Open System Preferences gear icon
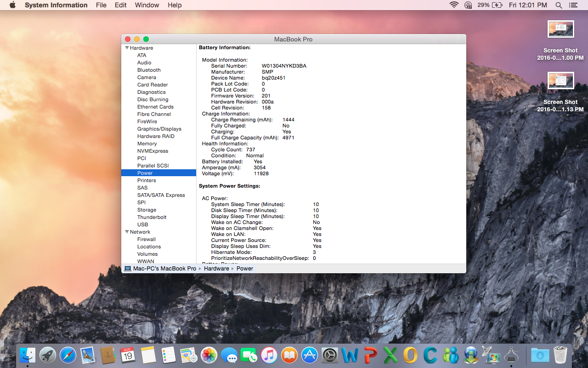This screenshot has height=368, width=588. (330, 355)
